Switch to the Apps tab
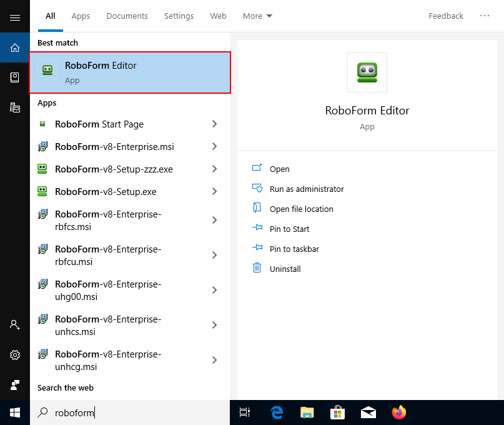The image size is (504, 425). click(x=81, y=16)
